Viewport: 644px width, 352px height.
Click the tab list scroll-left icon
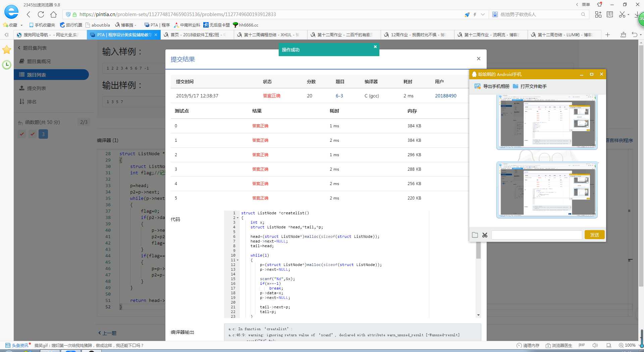point(6,35)
